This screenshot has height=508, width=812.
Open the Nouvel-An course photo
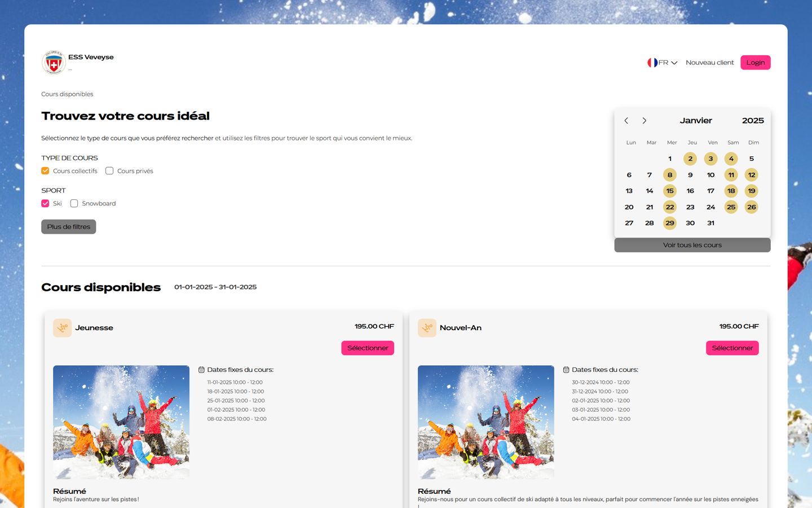[x=486, y=422]
